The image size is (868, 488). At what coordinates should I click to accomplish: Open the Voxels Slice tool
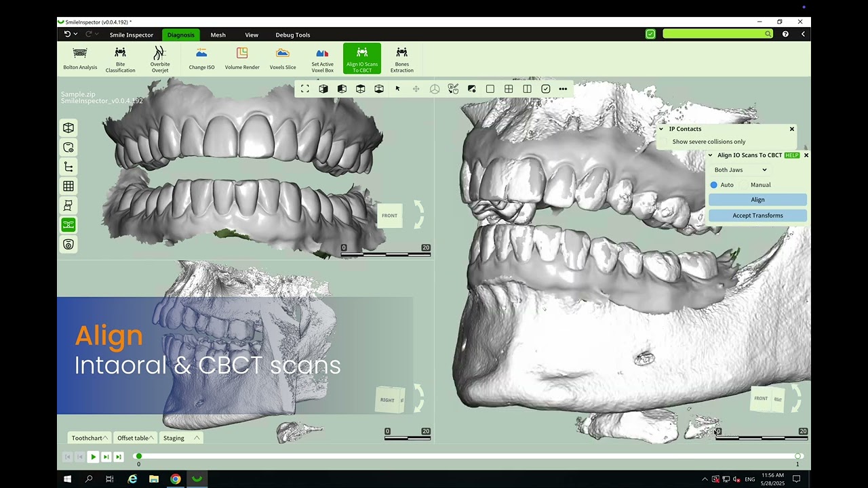point(283,59)
